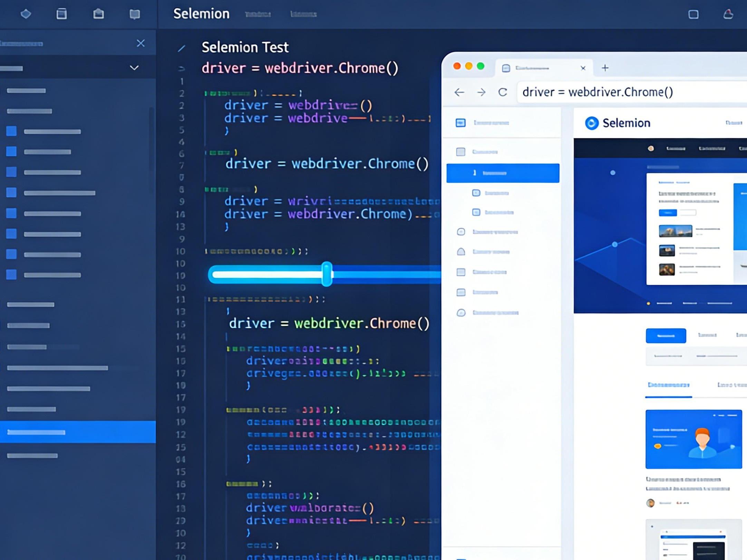Click the pencil icon beside Selemion Test

click(x=182, y=48)
